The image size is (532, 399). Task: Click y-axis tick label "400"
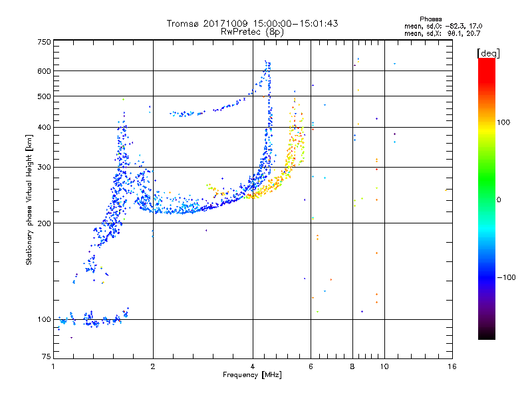pos(45,127)
